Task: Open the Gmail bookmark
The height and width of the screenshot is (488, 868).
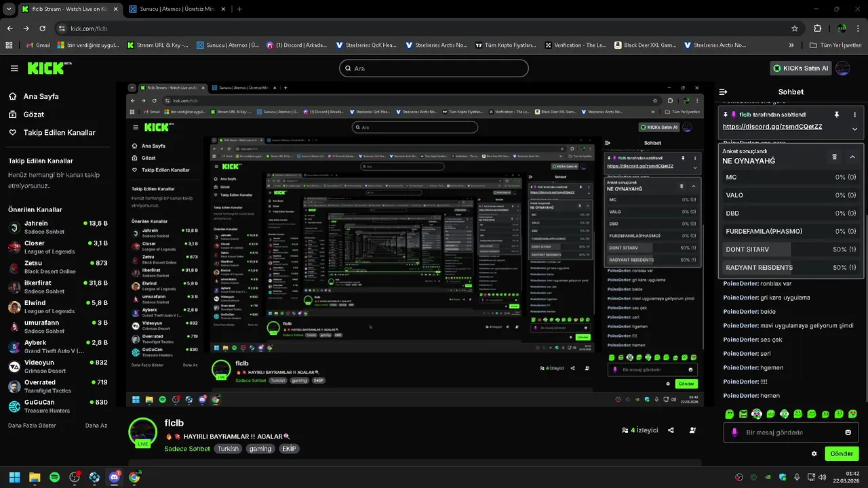Action: click(x=38, y=45)
